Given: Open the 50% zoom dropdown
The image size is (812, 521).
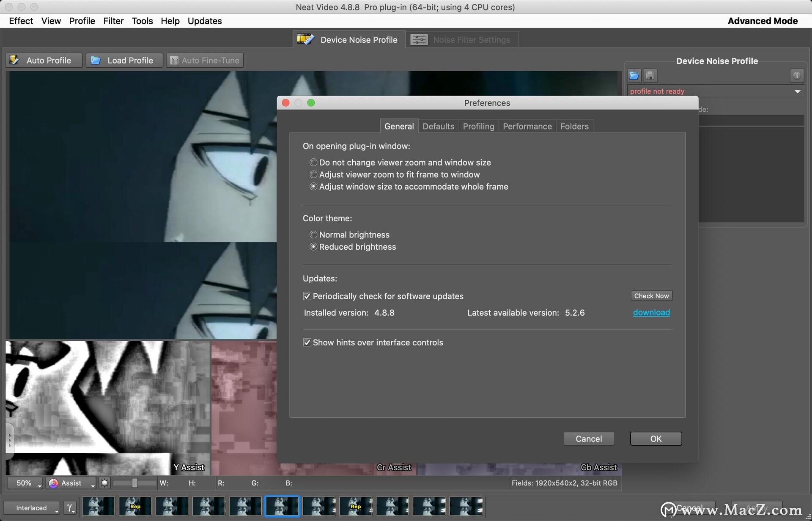Looking at the screenshot, I should pyautogui.click(x=25, y=483).
